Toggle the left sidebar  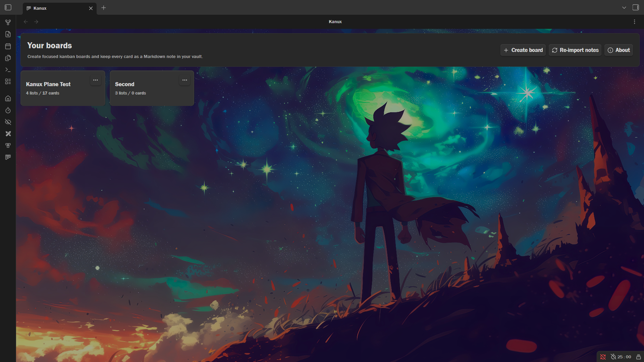point(8,7)
